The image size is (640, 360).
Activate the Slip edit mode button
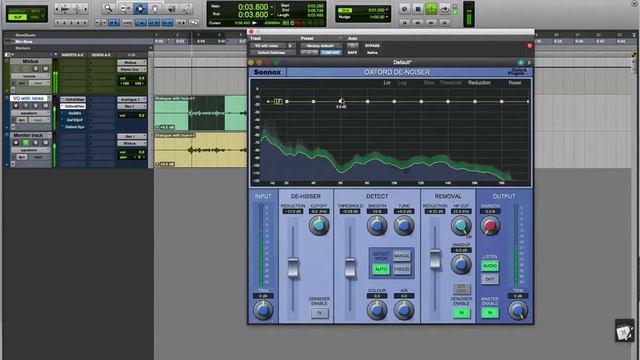[18, 18]
